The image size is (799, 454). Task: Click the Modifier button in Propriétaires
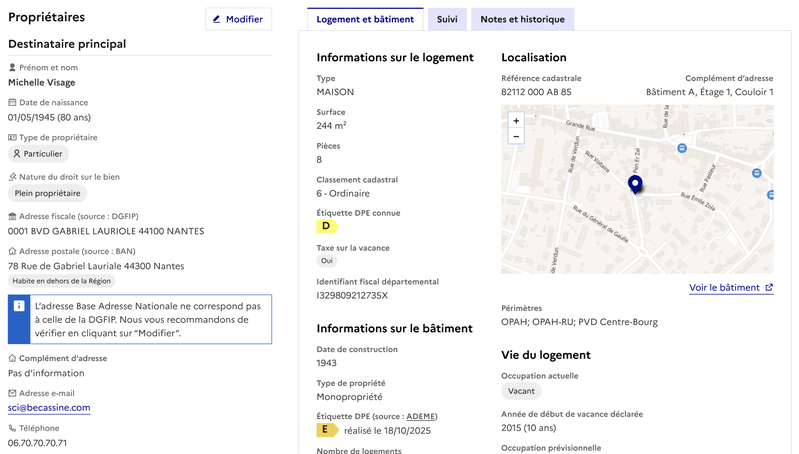point(238,19)
